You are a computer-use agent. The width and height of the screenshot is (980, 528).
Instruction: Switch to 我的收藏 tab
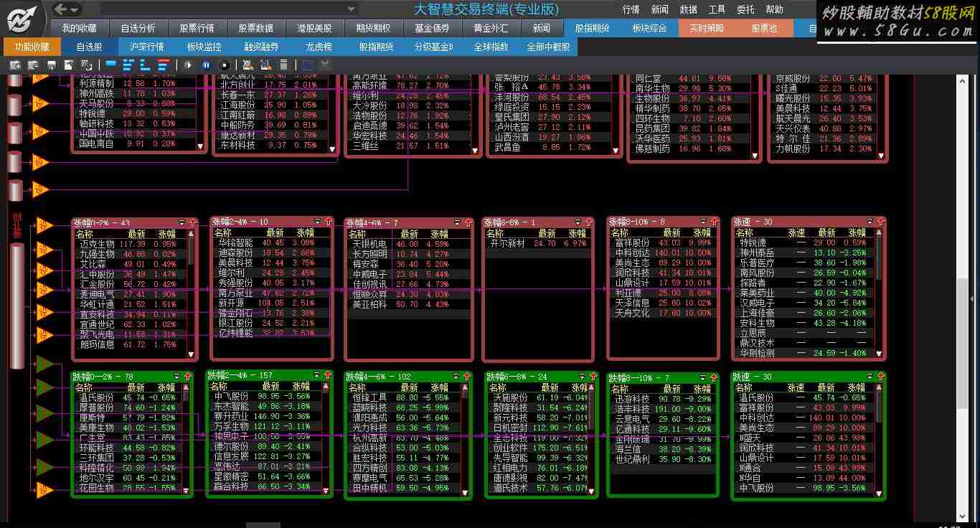[x=79, y=28]
